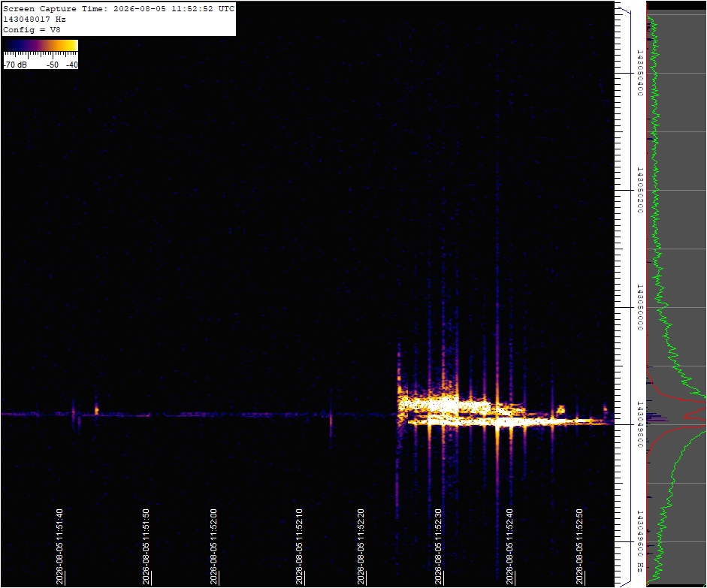Click the color gradient scale bar
707x588 pixels.
41,46
